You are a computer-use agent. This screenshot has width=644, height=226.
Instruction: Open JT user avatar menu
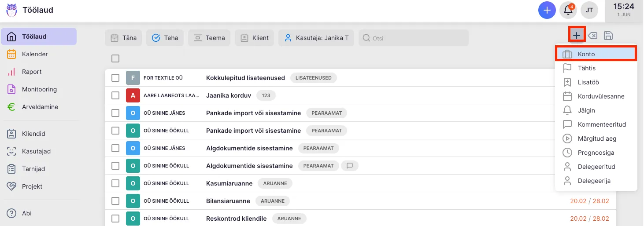tap(589, 10)
